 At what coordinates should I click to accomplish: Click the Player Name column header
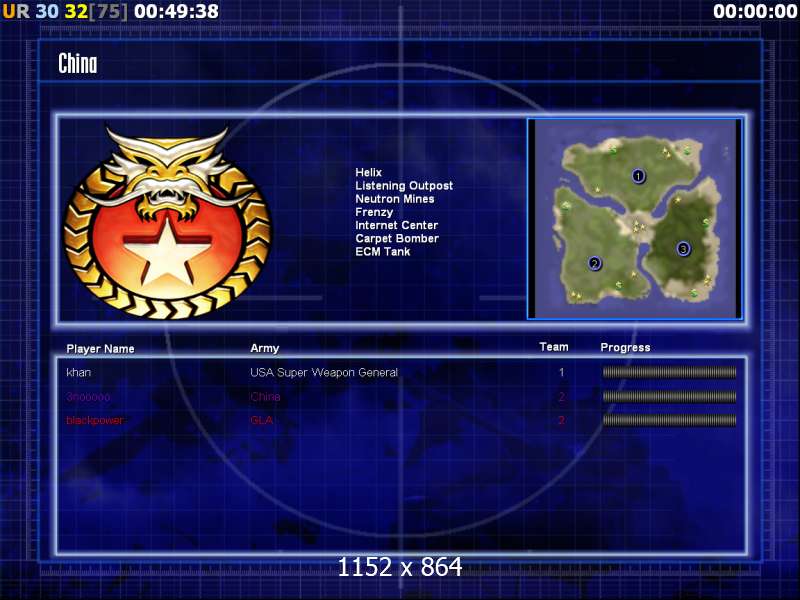tap(101, 349)
